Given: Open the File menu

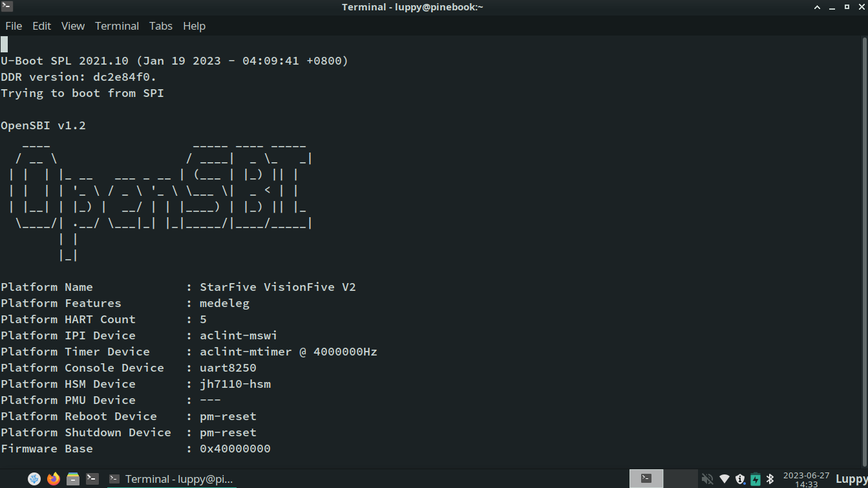Looking at the screenshot, I should point(14,26).
